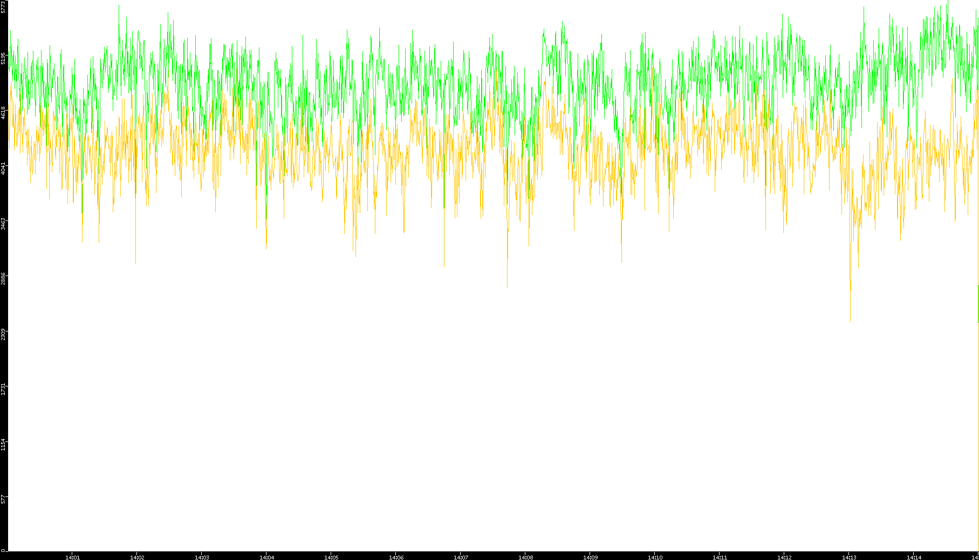Select the 14:03 tick on the time axis
979x560 pixels.
pyautogui.click(x=202, y=557)
